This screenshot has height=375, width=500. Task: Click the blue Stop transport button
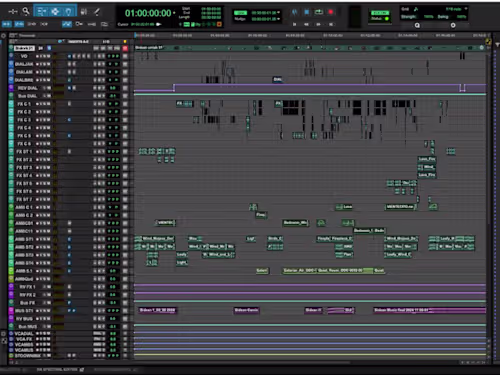pyautogui.click(x=307, y=12)
